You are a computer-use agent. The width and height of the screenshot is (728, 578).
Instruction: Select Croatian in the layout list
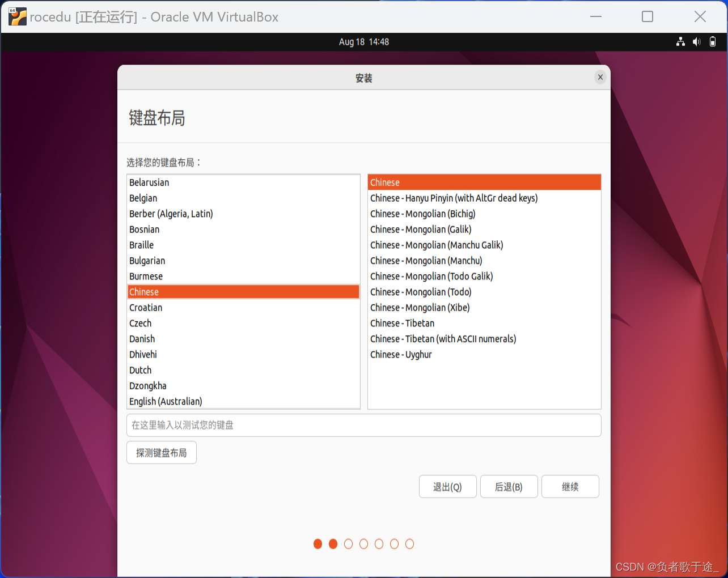244,308
